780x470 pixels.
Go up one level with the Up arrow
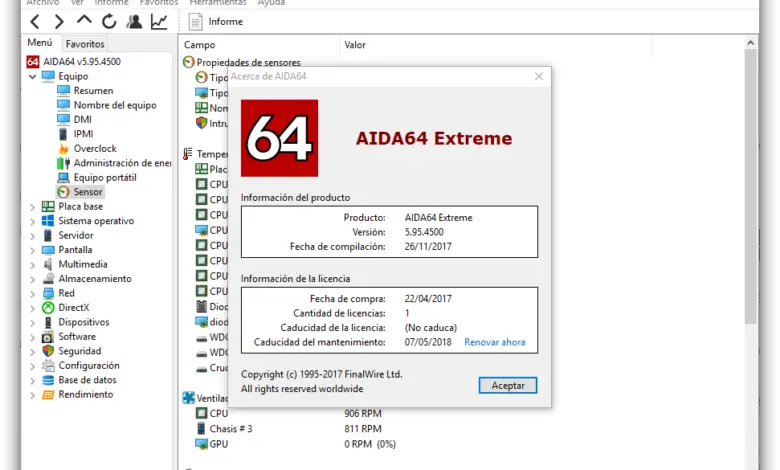(84, 20)
